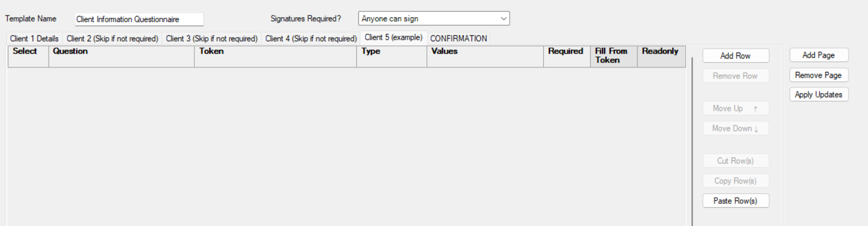This screenshot has height=226, width=868.
Task: Click the Values column header
Action: coord(485,56)
